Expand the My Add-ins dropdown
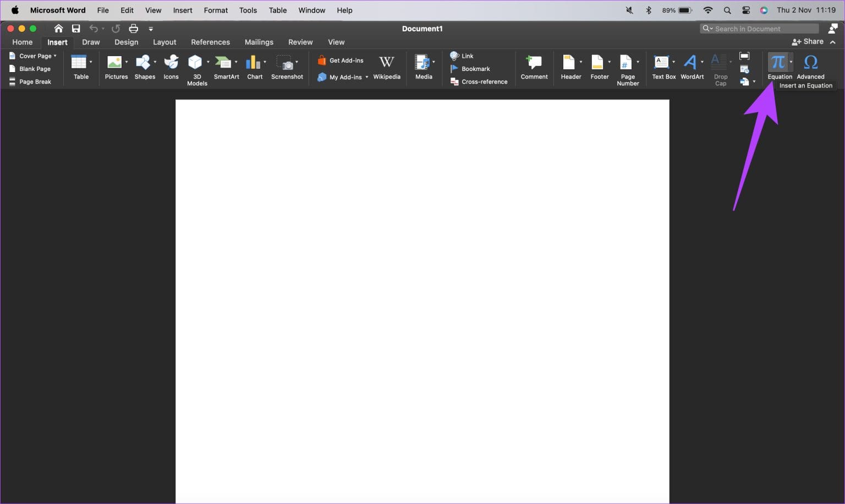The width and height of the screenshot is (845, 504). click(366, 77)
